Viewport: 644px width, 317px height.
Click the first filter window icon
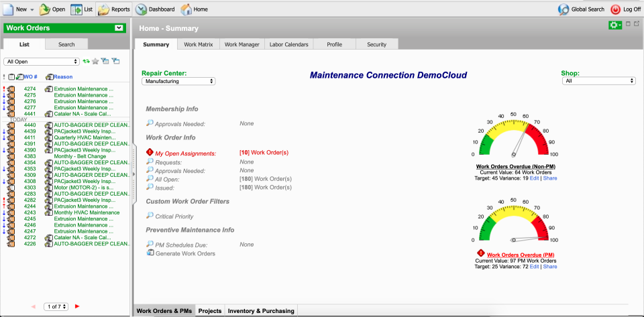[x=105, y=62]
